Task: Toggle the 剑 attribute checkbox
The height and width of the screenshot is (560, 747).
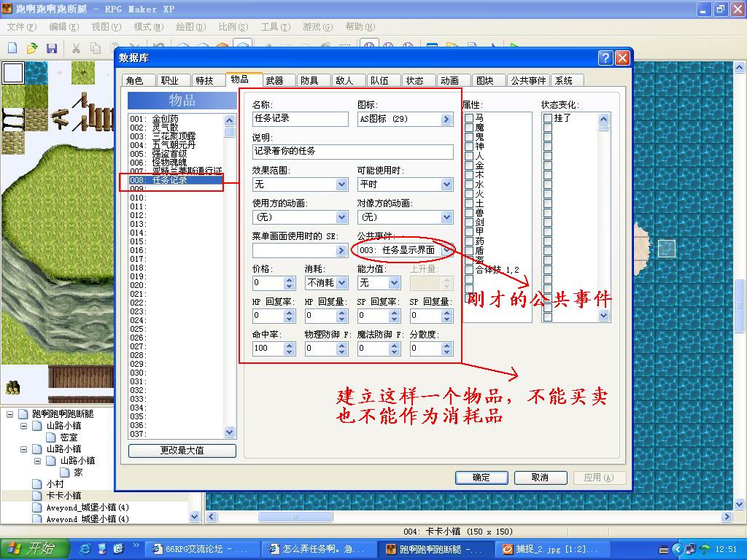Action: [x=469, y=222]
